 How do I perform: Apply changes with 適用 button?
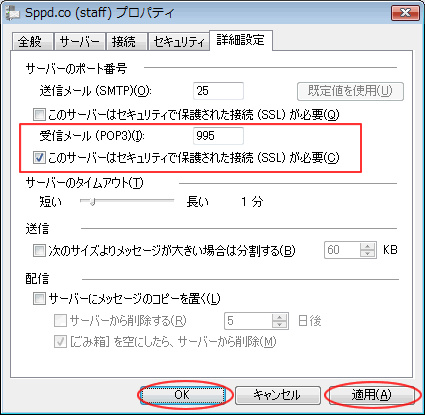pos(371,395)
